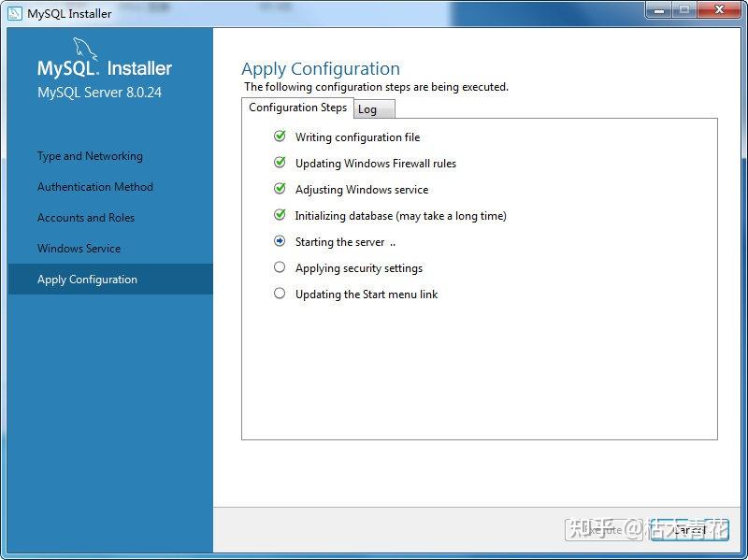Click the progress arrow beside Starting the server

[280, 241]
